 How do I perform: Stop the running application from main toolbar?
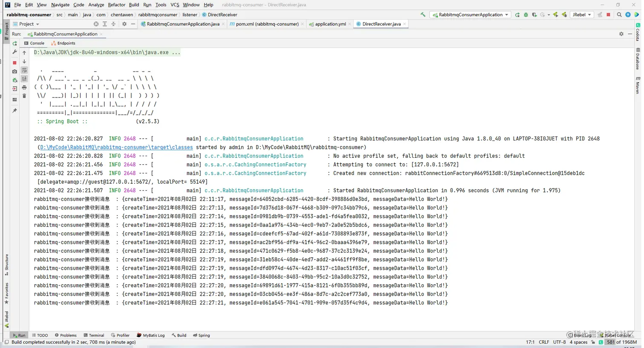click(x=608, y=15)
